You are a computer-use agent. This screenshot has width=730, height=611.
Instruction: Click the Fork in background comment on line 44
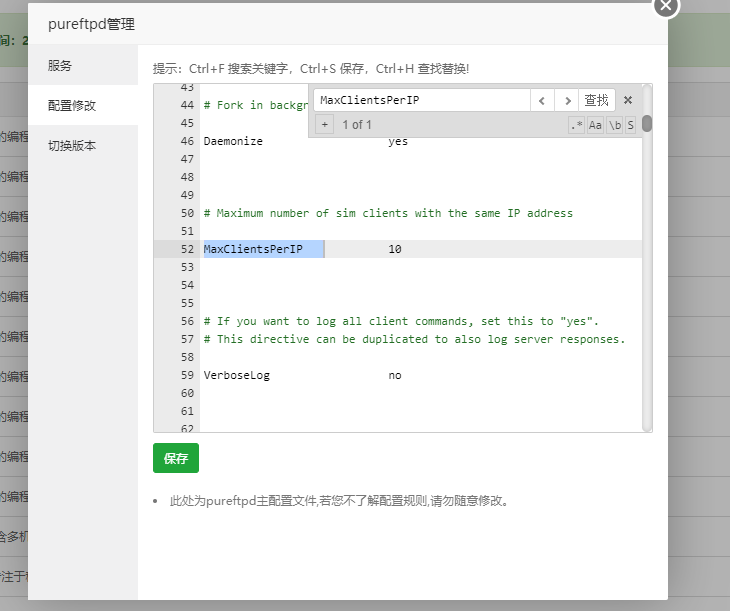coord(256,105)
